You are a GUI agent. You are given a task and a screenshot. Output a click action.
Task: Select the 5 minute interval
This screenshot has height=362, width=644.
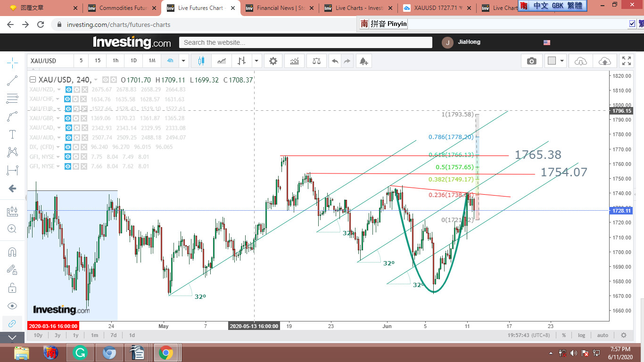tap(81, 61)
